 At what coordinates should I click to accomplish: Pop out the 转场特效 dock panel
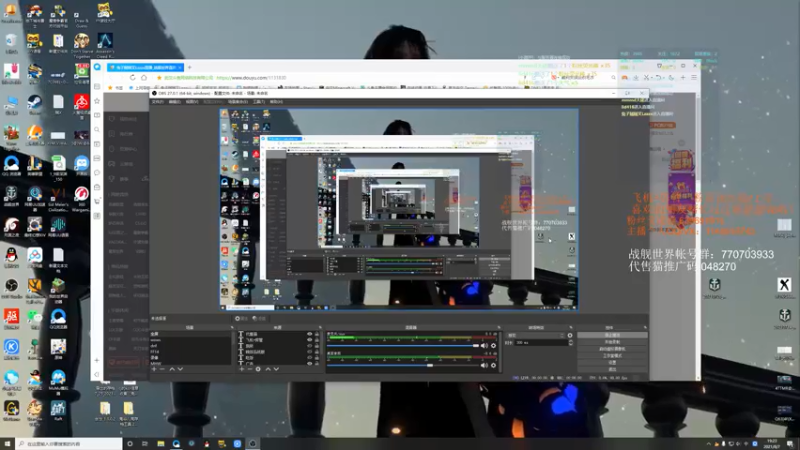click(x=571, y=328)
